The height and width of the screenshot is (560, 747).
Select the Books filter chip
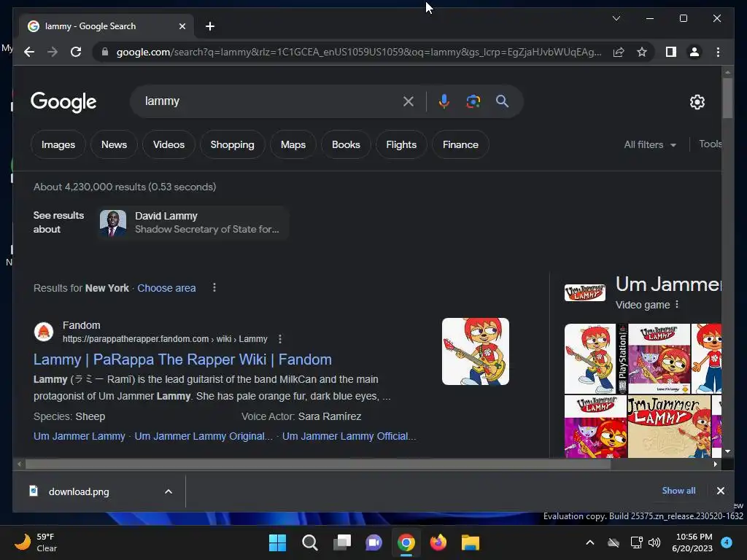(346, 144)
